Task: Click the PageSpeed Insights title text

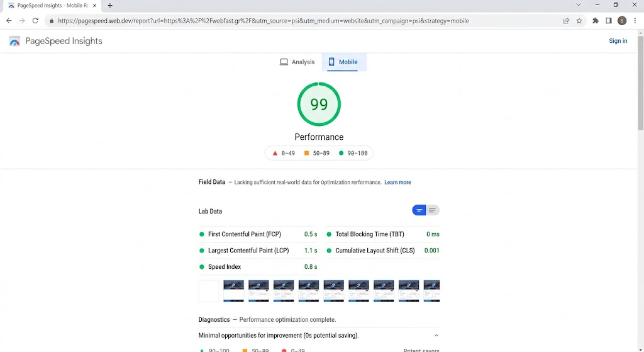Action: (64, 41)
